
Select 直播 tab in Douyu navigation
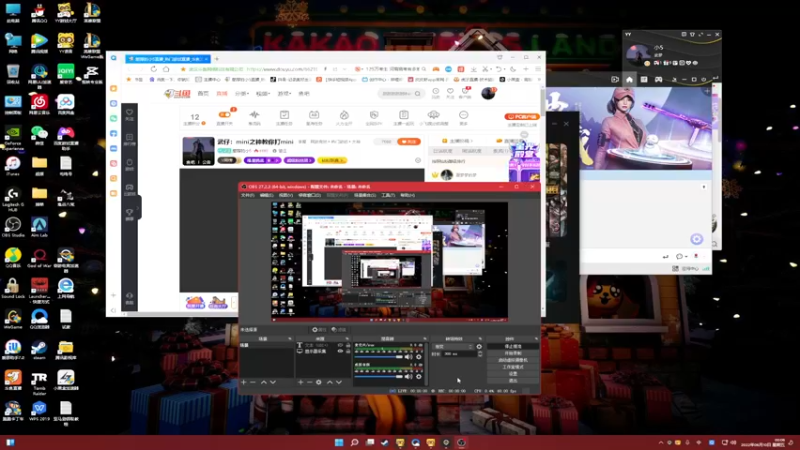tap(222, 94)
